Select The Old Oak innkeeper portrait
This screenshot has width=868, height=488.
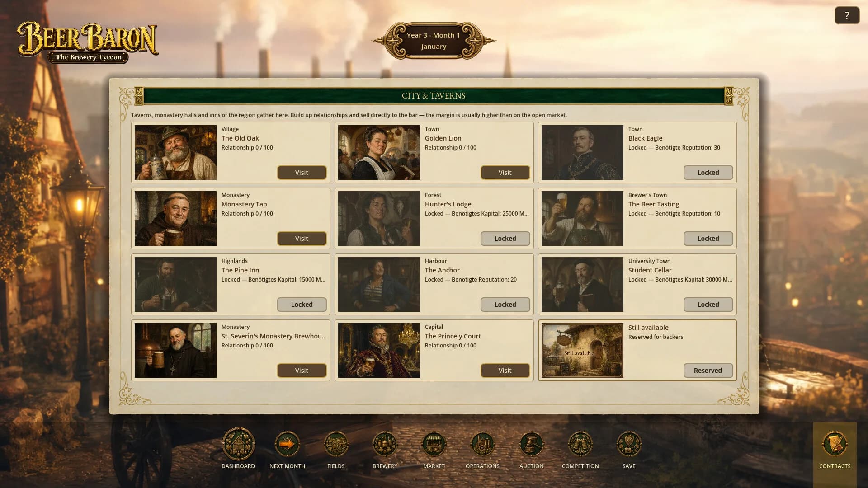click(175, 152)
